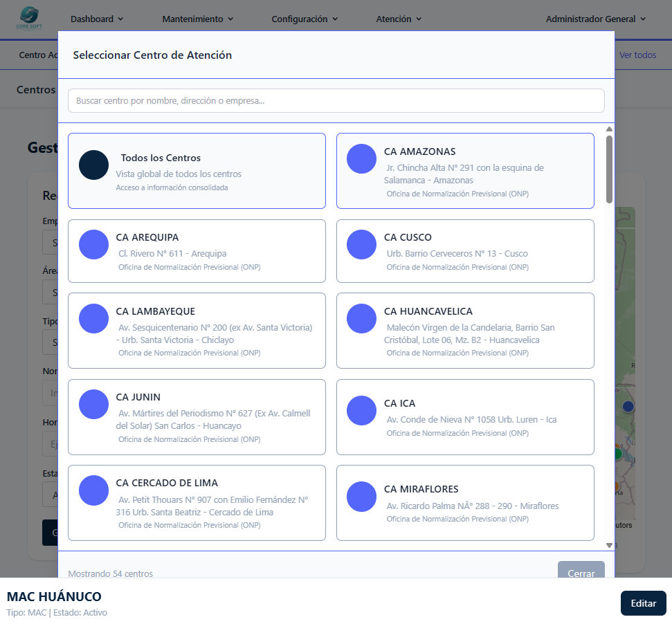Click the CA CUSCO circle icon

[x=361, y=245]
